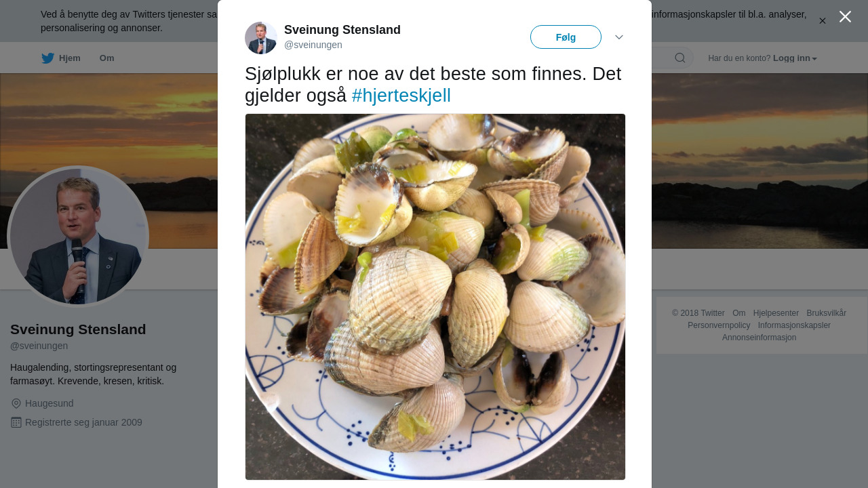This screenshot has height=488, width=868.
Task: Click the Twitter bird Hjem icon
Action: [47, 58]
